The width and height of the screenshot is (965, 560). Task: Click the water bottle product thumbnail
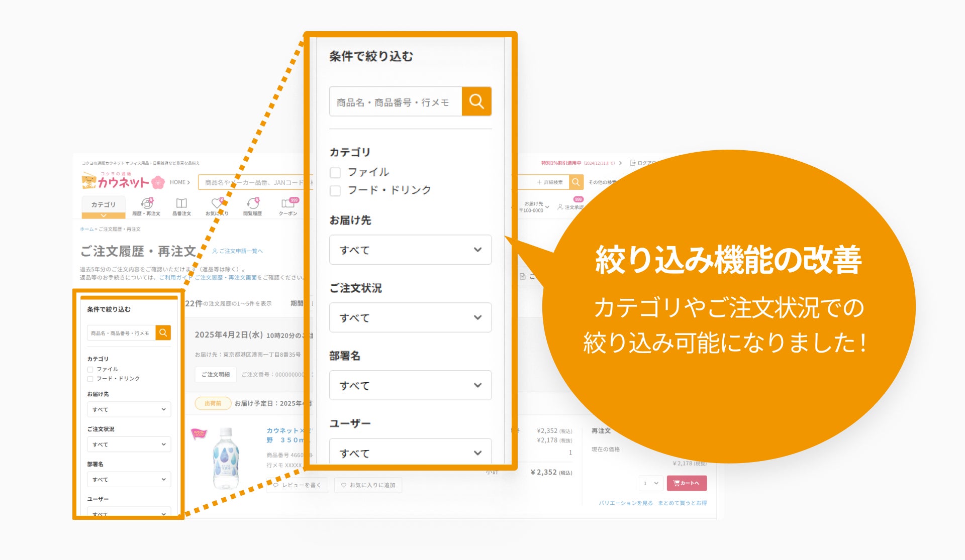click(226, 458)
